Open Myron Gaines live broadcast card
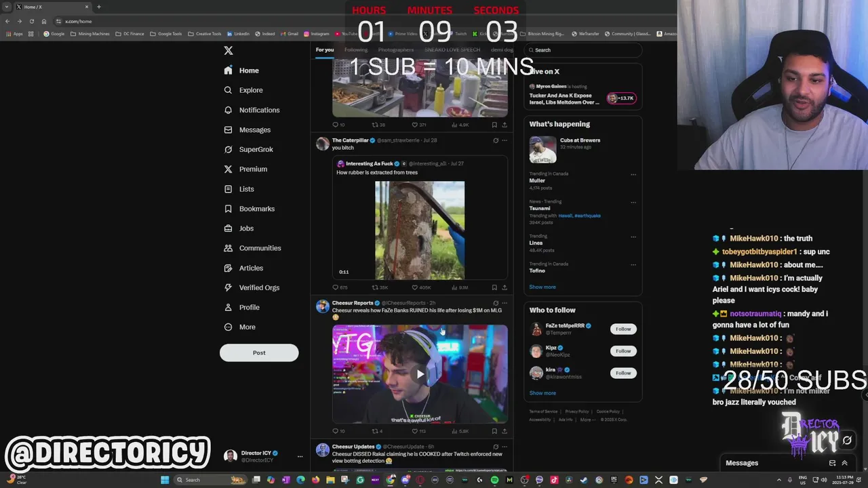 click(583, 94)
